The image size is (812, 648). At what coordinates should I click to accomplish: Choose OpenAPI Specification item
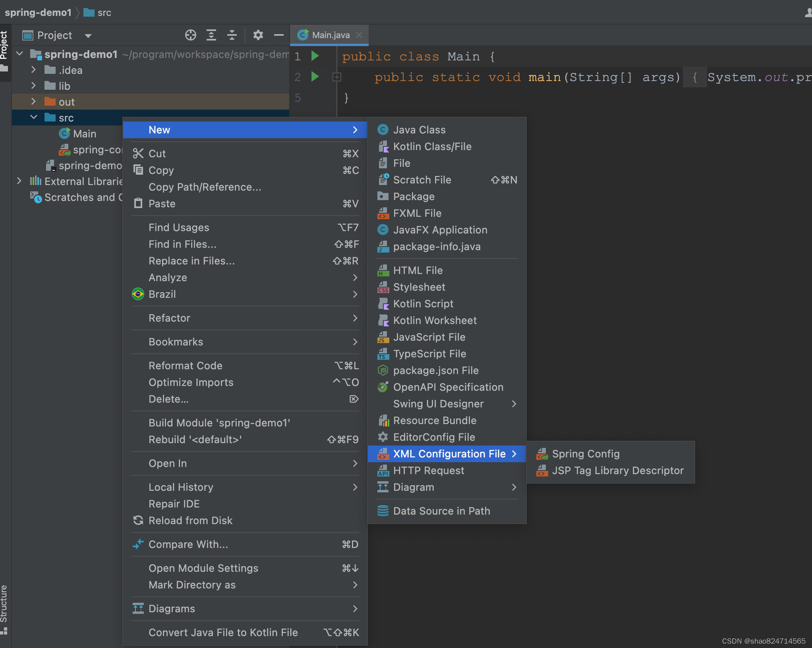(x=447, y=387)
